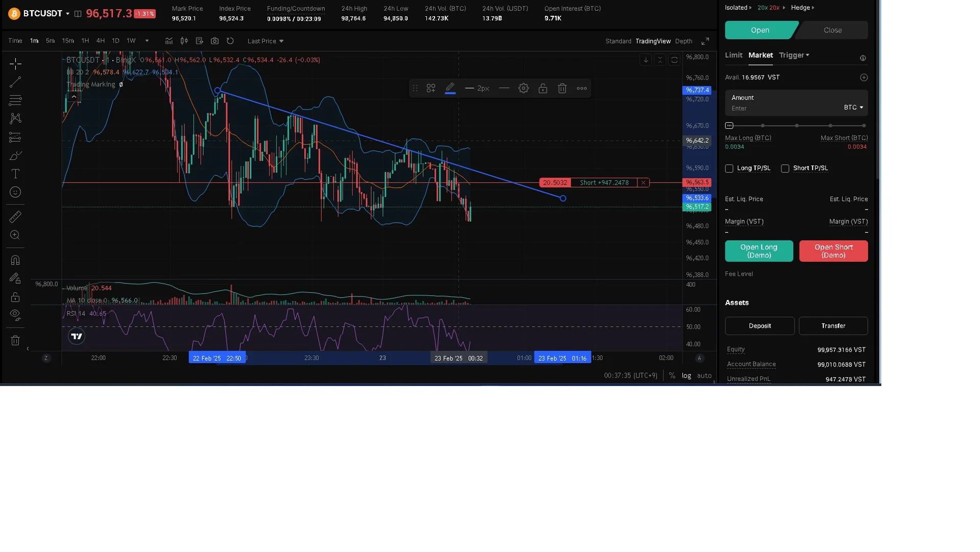Enable the Long TP/SL checkbox

click(x=729, y=169)
